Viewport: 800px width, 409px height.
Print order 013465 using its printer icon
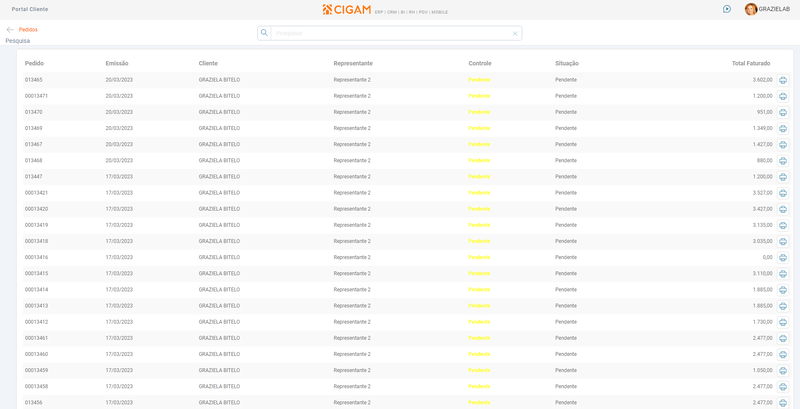(x=783, y=80)
